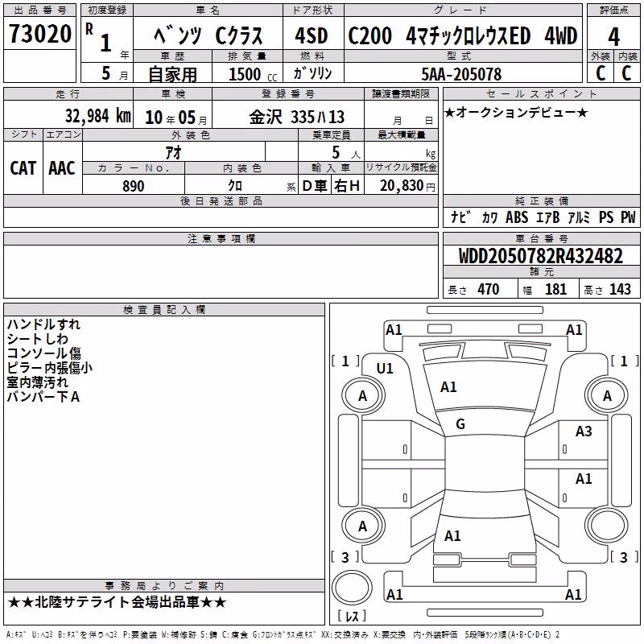Click the seating capacity 5 人
The height and width of the screenshot is (644, 644).
[346, 152]
